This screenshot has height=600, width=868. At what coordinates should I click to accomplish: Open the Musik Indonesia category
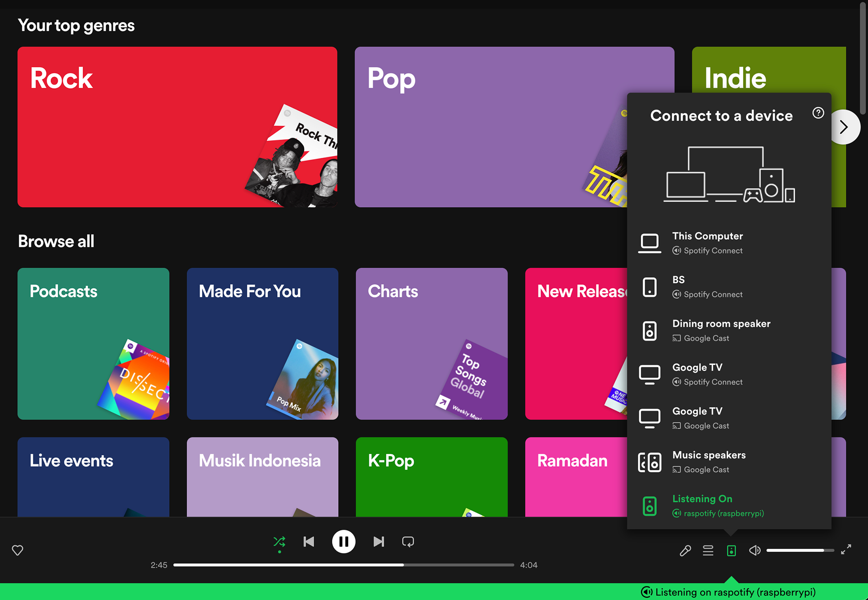(x=263, y=477)
